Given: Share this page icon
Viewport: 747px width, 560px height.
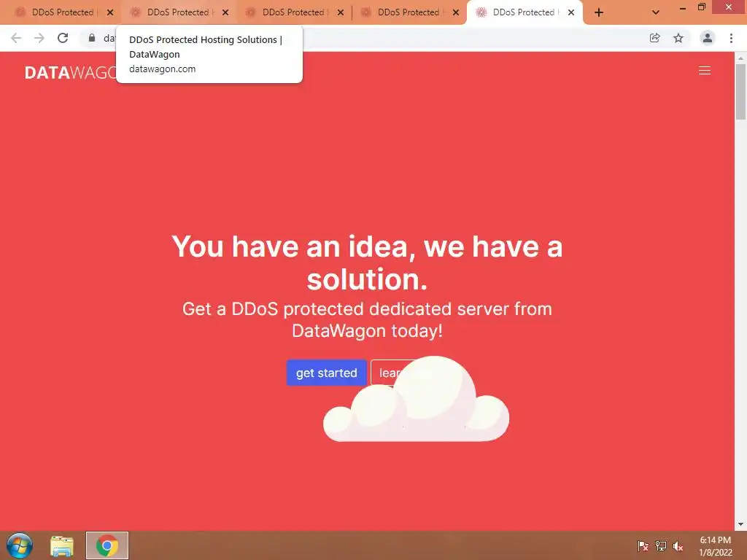Looking at the screenshot, I should coord(655,38).
